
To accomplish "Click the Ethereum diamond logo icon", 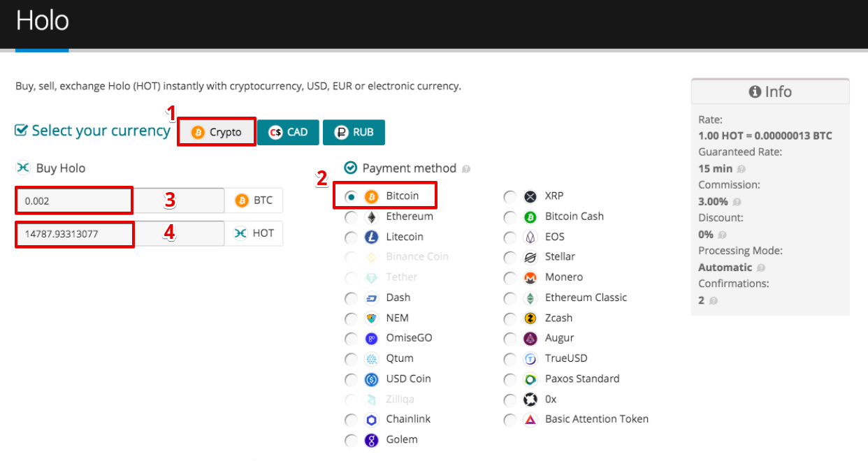I will click(371, 217).
